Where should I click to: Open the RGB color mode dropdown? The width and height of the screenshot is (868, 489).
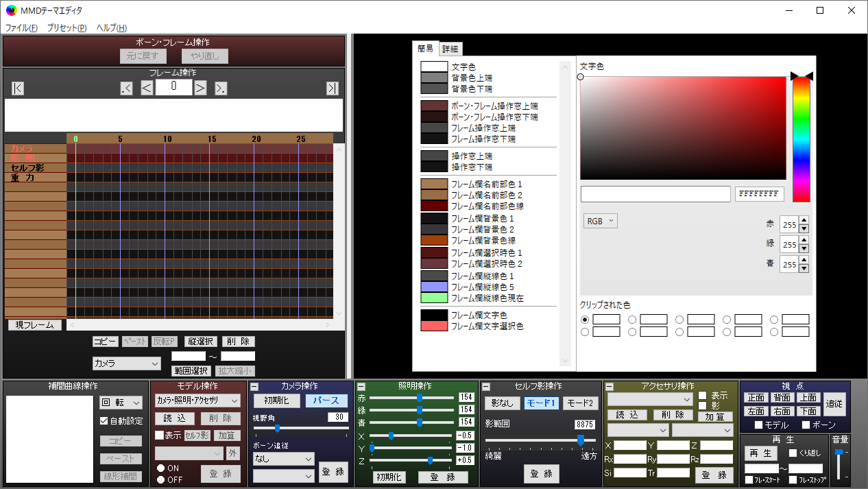[600, 221]
